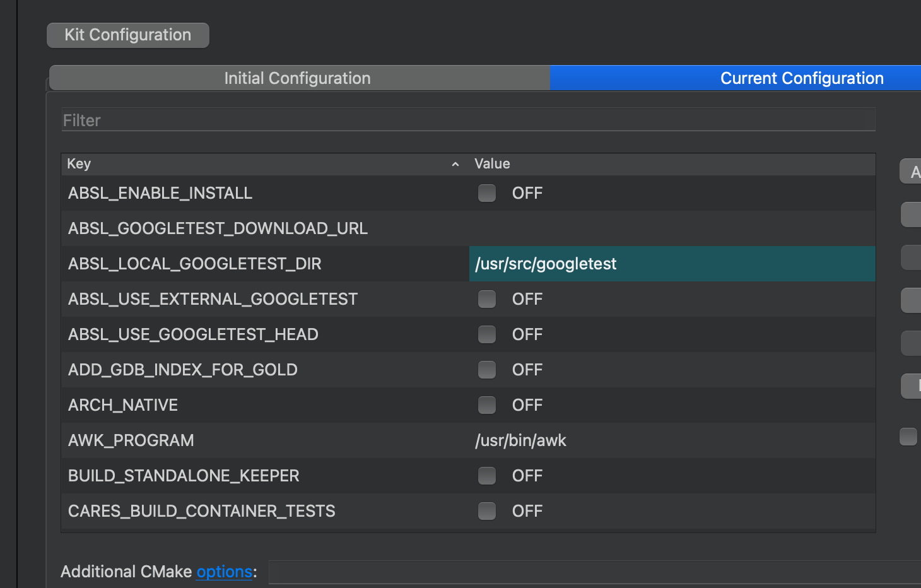
Task: Click the sort chevron on the Key column
Action: [x=455, y=164]
